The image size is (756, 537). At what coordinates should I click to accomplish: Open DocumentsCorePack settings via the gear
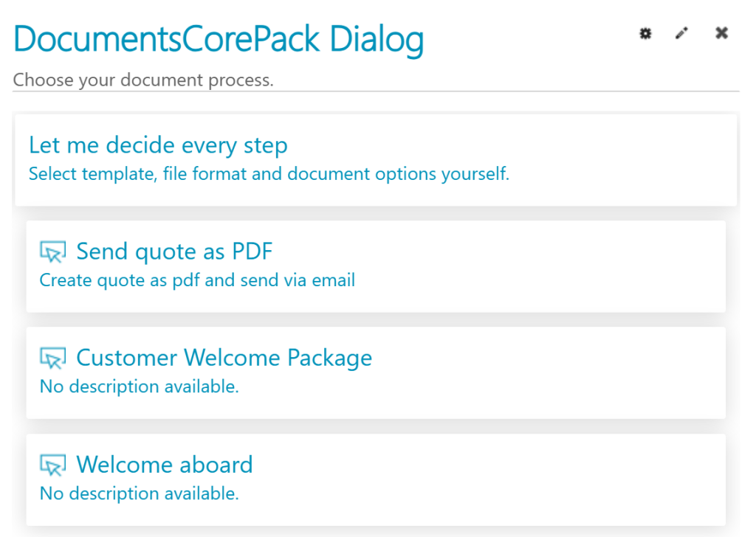pos(645,33)
